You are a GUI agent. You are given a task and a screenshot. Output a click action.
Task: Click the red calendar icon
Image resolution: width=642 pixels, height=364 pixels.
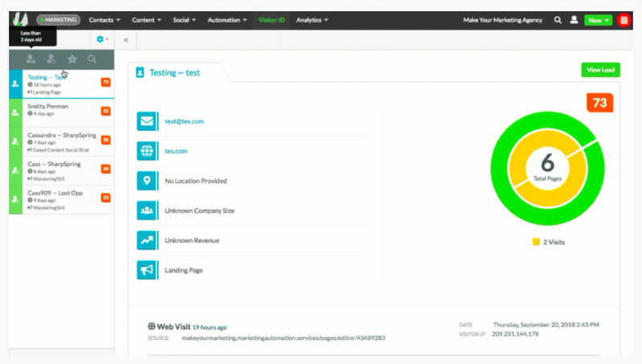[x=624, y=20]
